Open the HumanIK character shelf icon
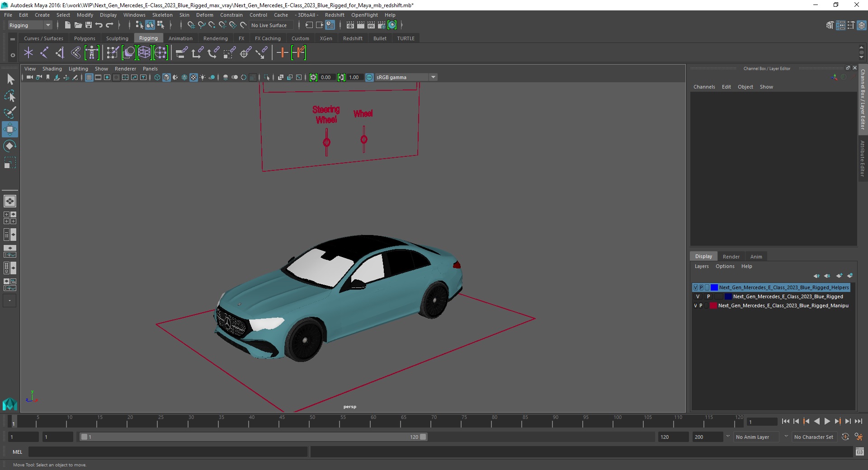The height and width of the screenshot is (470, 868). coord(92,53)
